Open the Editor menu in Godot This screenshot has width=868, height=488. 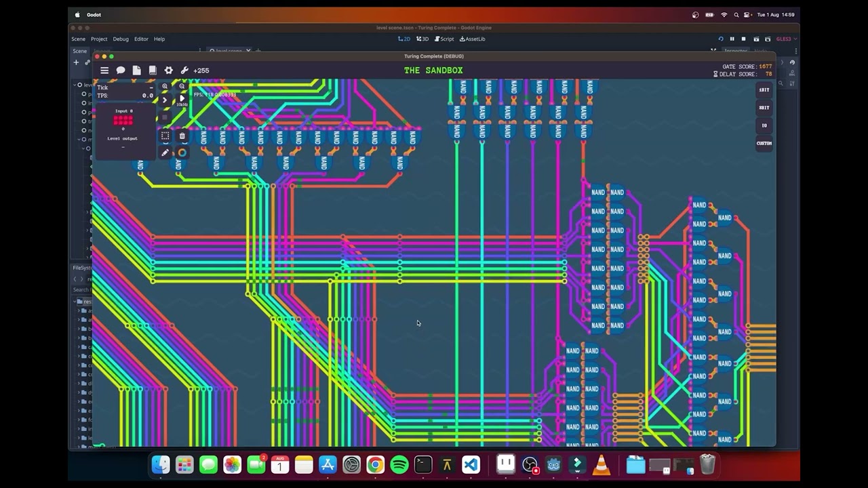coord(141,39)
